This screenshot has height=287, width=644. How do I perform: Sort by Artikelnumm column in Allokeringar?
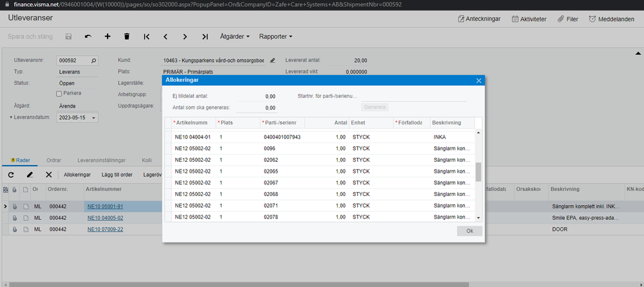(x=193, y=123)
